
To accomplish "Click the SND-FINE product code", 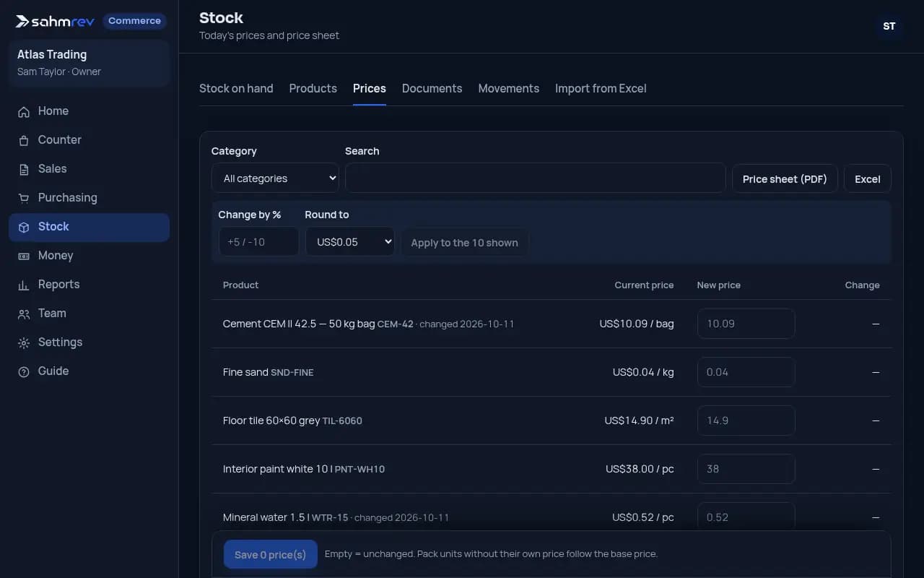I will (x=292, y=373).
